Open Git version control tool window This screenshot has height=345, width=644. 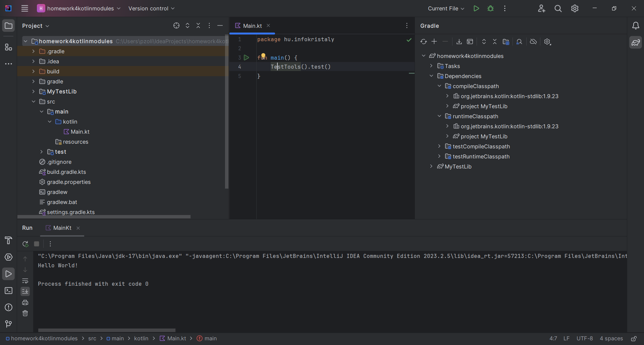8,324
